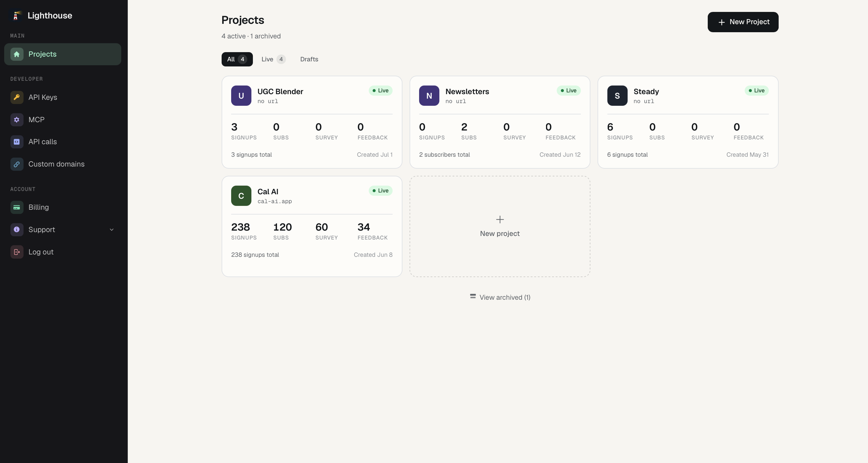Expand the Support menu chevron

111,230
